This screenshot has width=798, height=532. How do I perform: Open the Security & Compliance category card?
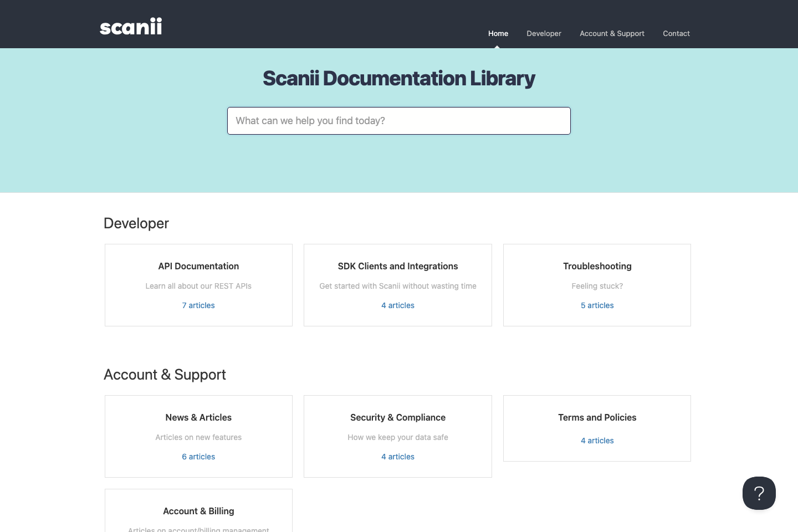397,417
